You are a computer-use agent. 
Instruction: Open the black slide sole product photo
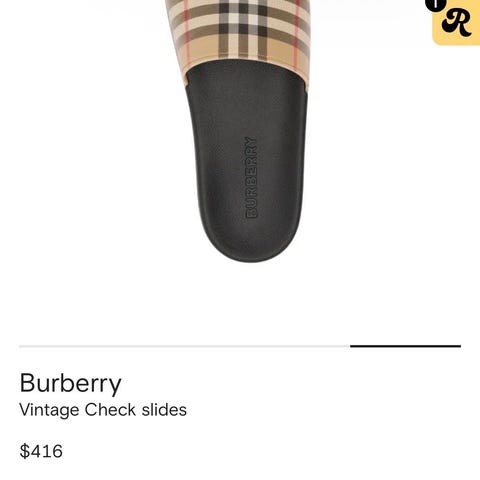point(246,160)
